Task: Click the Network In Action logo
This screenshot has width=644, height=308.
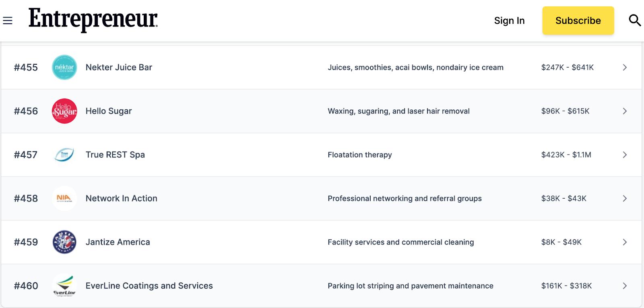Action: coord(64,198)
